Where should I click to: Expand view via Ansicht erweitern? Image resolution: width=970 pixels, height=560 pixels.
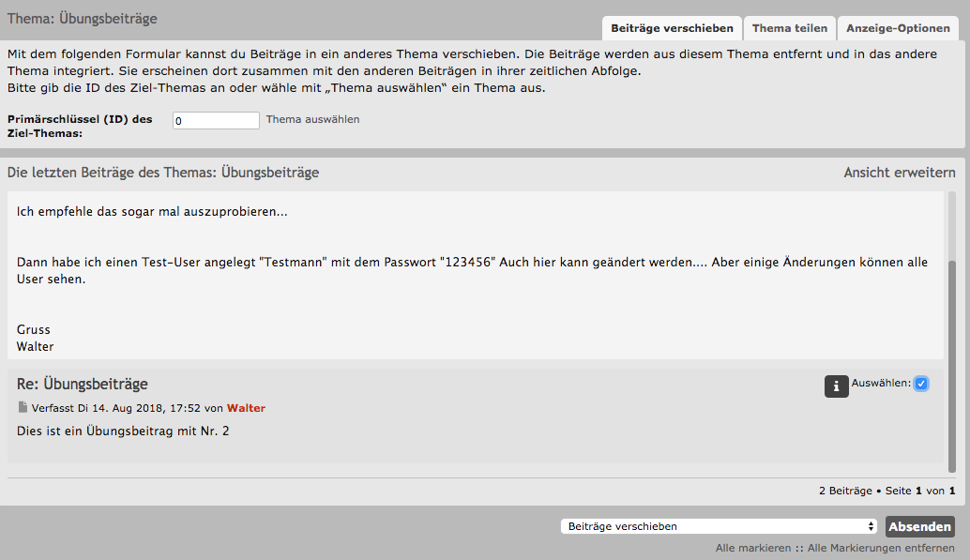(899, 173)
